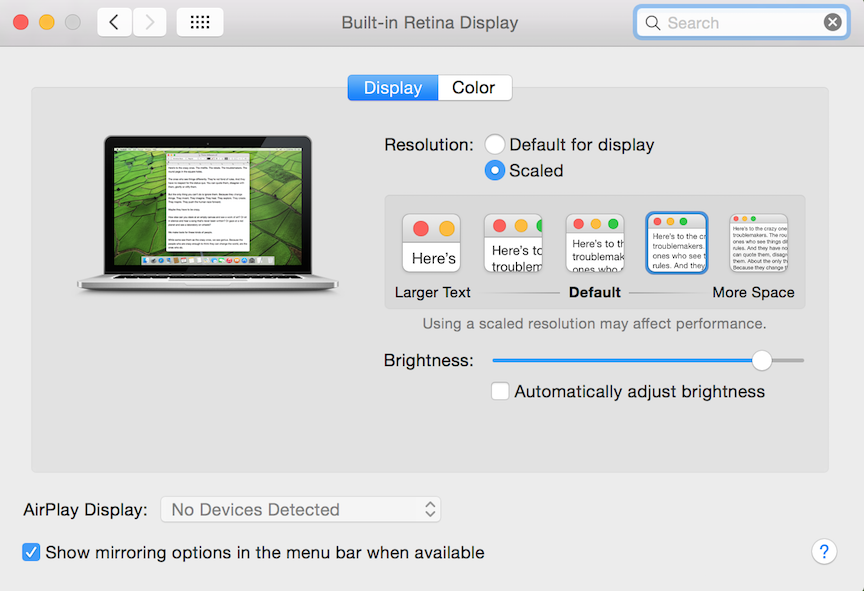
Task: Click the highlighted fourth resolution thumbnail
Action: (677, 243)
